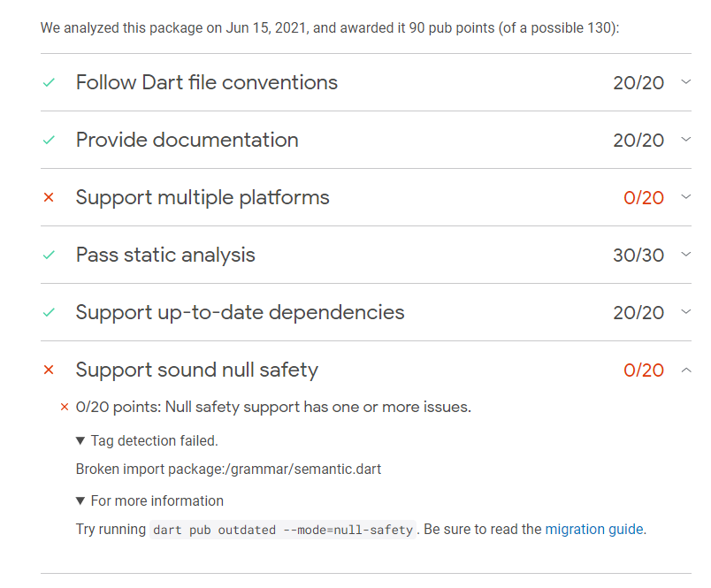This screenshot has height=588, width=711.
Task: Click the checkmark next to Pass static analysis
Action: point(49,255)
